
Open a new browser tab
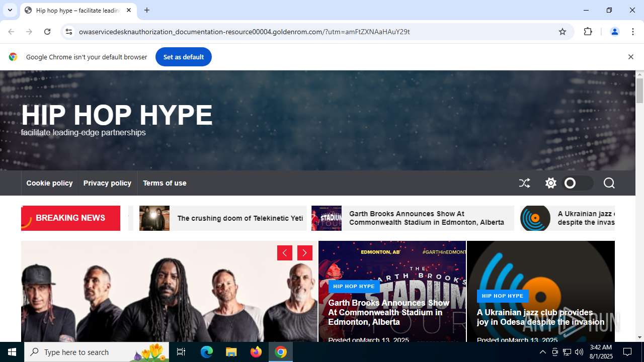(x=147, y=10)
